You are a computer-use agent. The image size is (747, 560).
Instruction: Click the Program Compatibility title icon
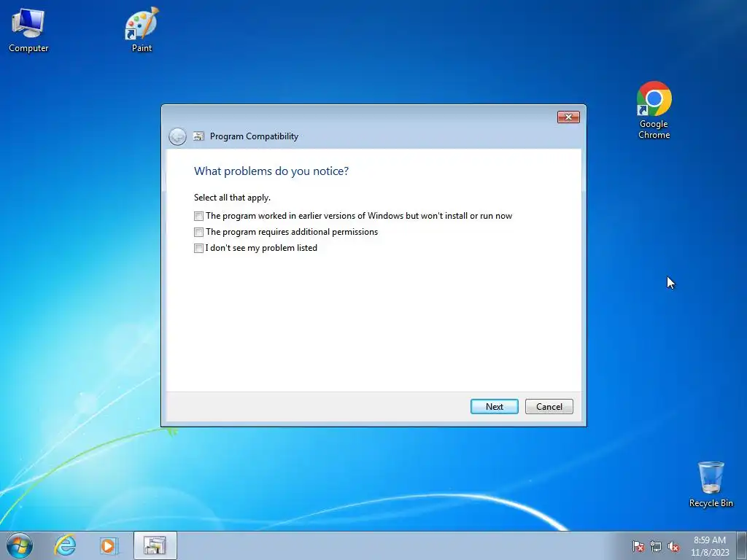pos(198,136)
